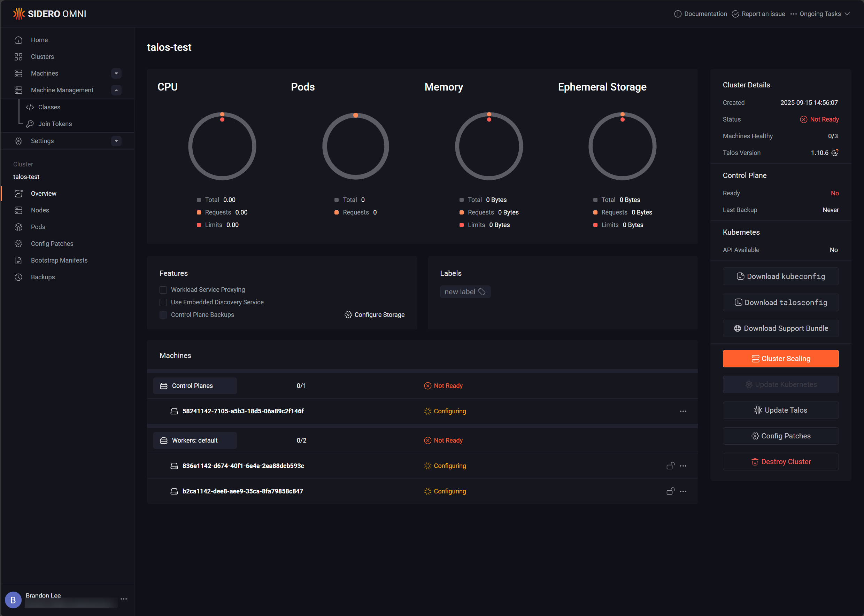The height and width of the screenshot is (616, 864).
Task: Expand the Machines sidebar dropdown arrow
Action: (116, 73)
